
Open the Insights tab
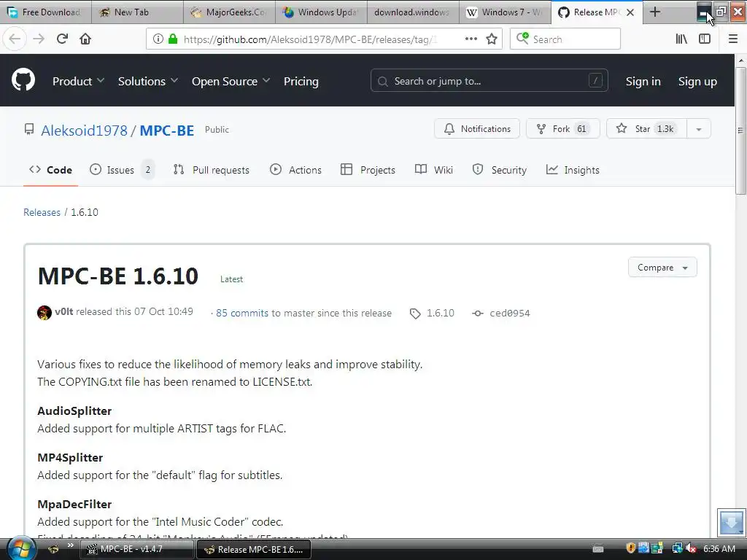(x=573, y=170)
